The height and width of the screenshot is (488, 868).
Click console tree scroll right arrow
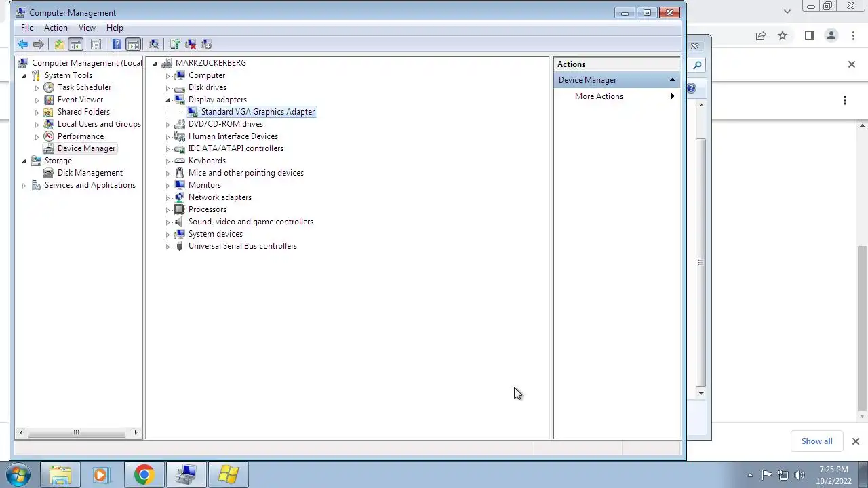136,432
